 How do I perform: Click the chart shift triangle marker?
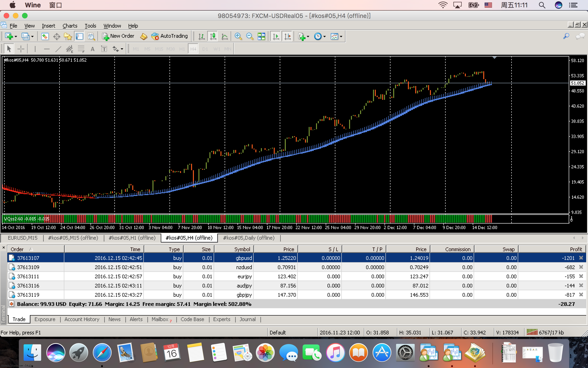tap(494, 58)
